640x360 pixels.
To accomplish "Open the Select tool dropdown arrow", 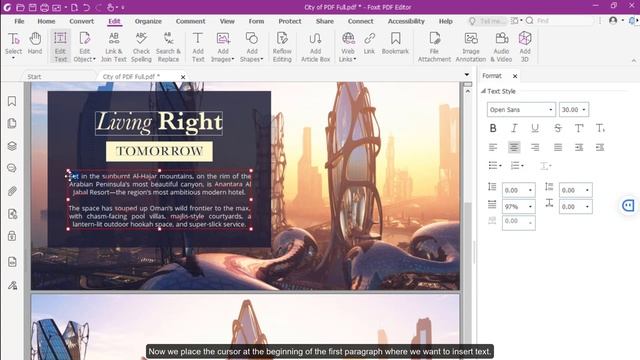I will click(x=13, y=58).
